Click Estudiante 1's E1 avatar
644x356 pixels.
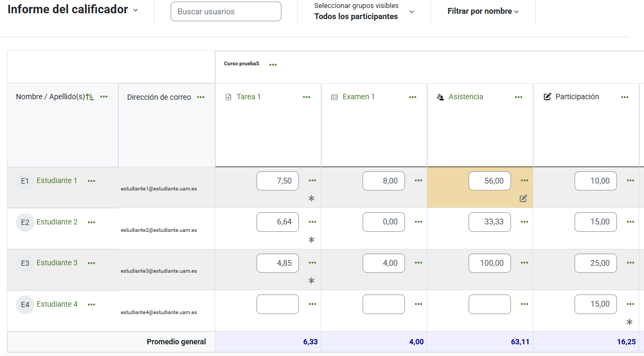pyautogui.click(x=25, y=181)
